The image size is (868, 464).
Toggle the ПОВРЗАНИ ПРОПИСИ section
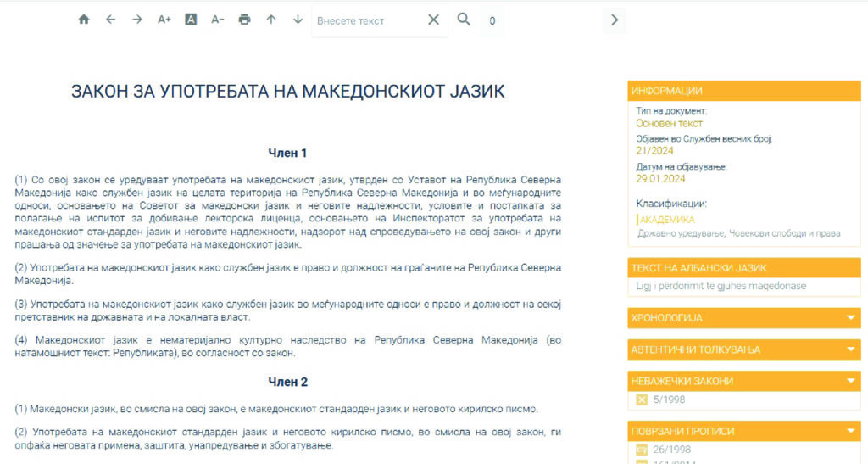pos(852,431)
